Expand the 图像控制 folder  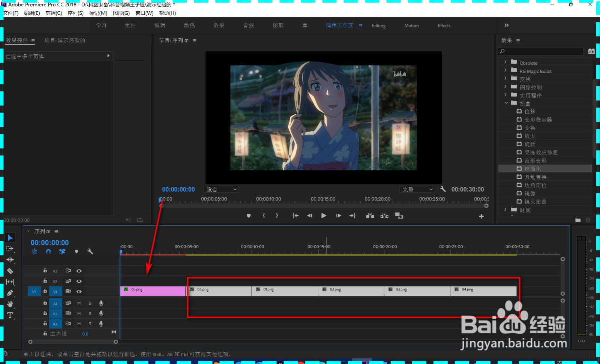point(505,86)
